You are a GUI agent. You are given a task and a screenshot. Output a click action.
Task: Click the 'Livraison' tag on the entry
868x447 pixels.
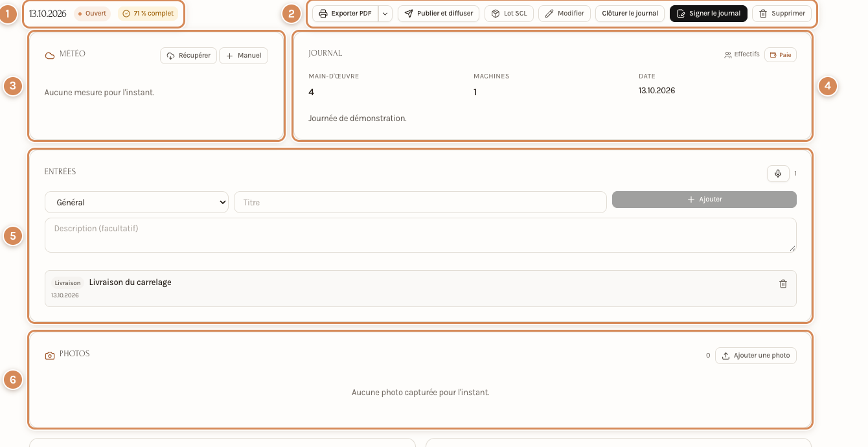coord(68,283)
